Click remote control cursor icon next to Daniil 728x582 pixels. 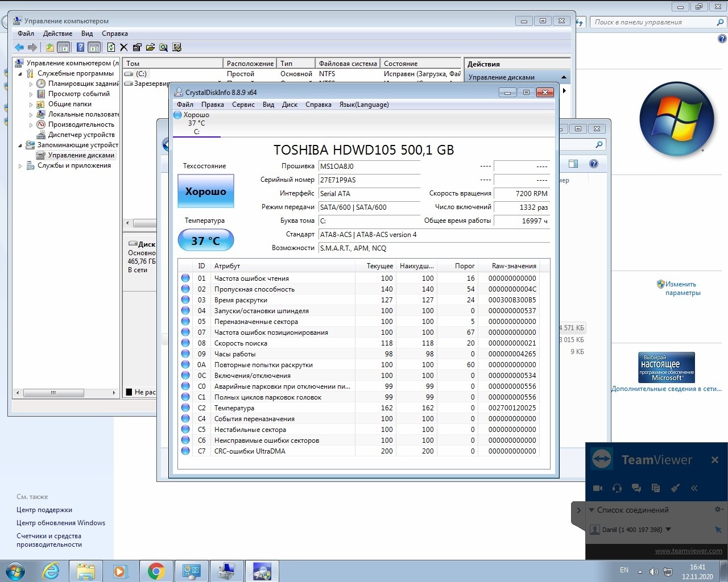(x=718, y=530)
